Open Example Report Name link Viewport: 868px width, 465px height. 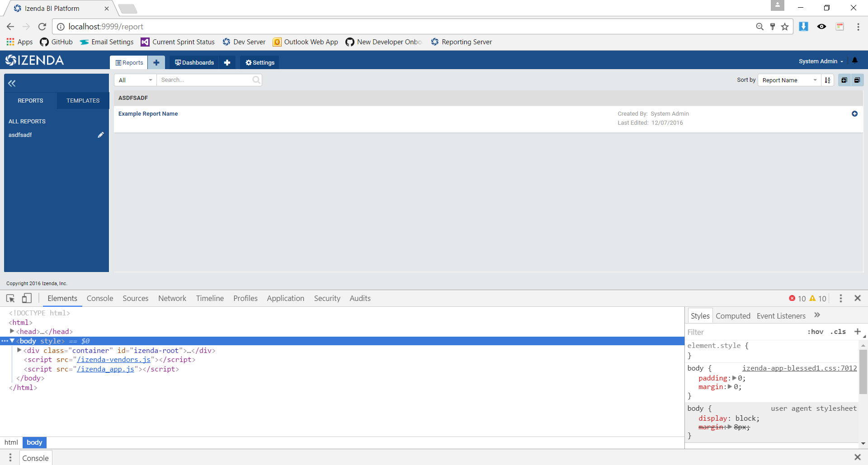pos(148,114)
